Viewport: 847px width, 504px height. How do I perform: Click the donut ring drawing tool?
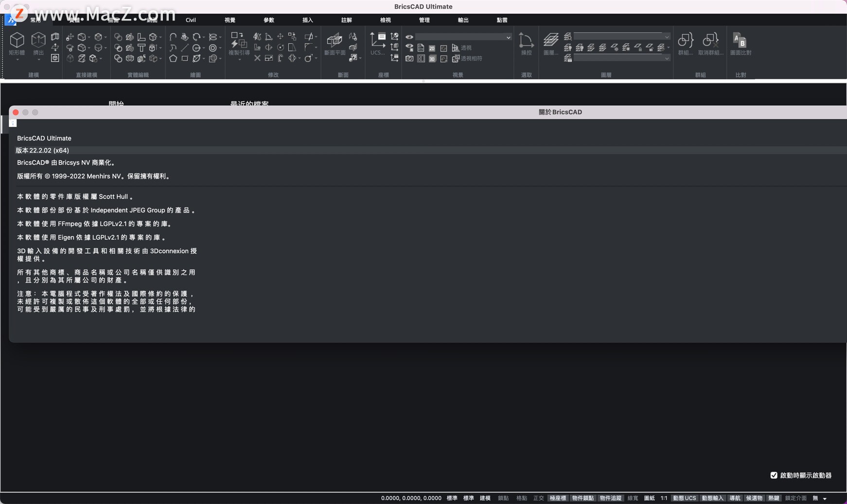point(212,48)
